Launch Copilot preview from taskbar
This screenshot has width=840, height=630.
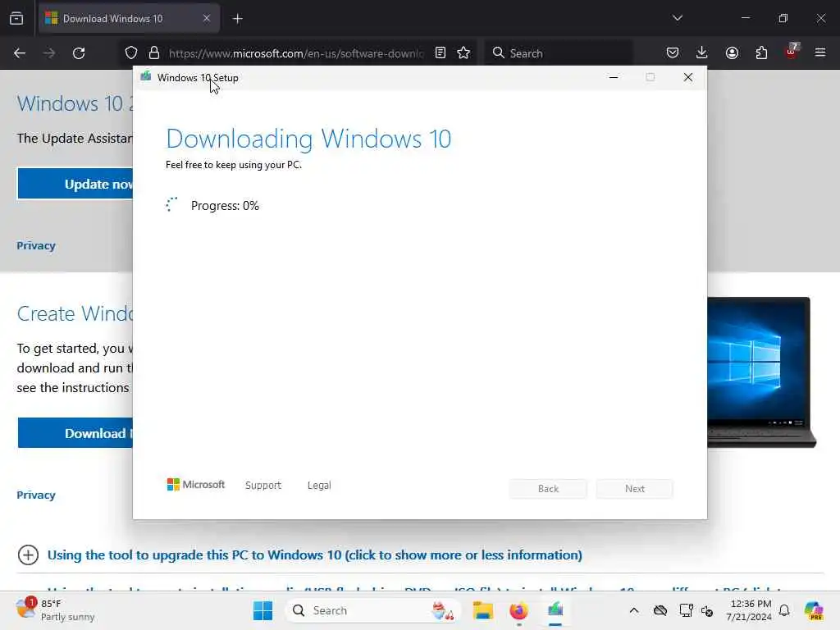pyautogui.click(x=814, y=610)
